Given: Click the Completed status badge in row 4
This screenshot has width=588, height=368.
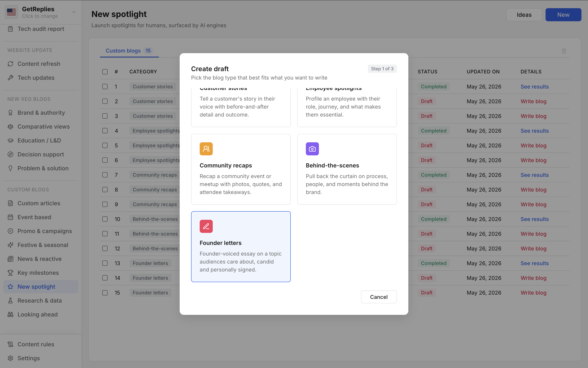Looking at the screenshot, I should click(433, 131).
